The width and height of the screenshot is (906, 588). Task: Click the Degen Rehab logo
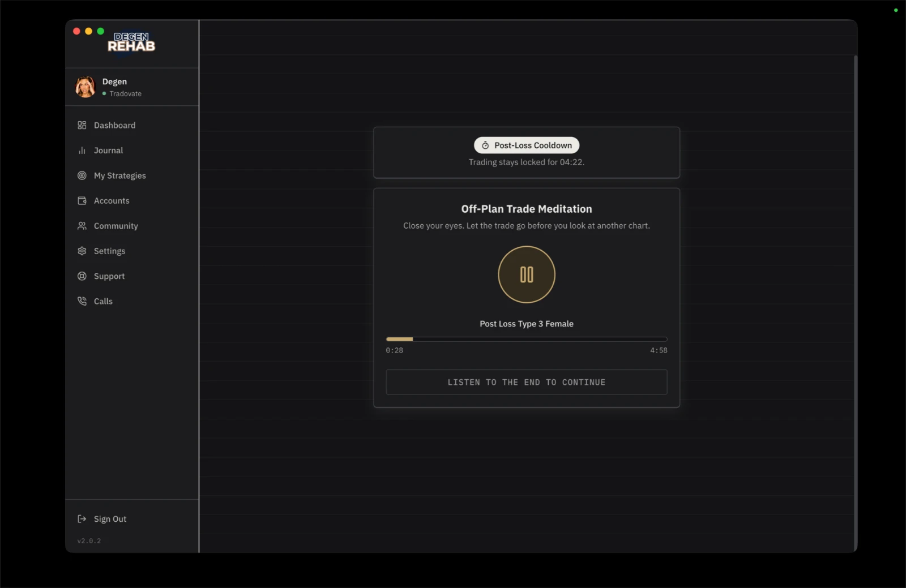coord(131,42)
